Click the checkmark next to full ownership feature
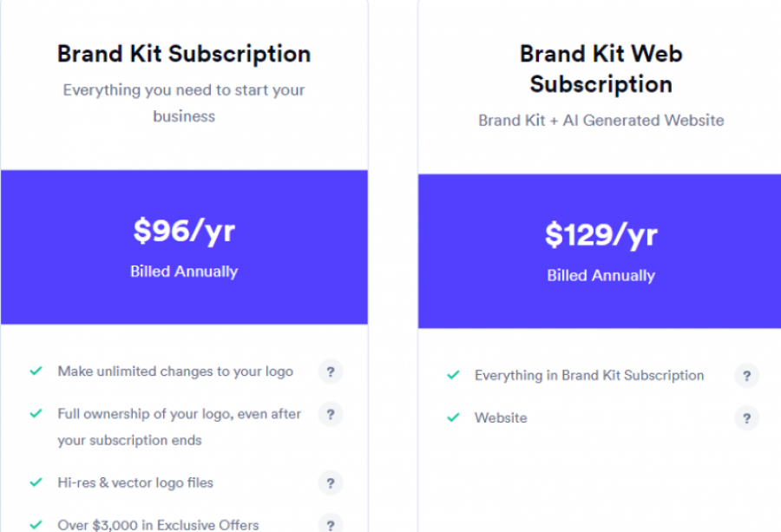 point(35,414)
